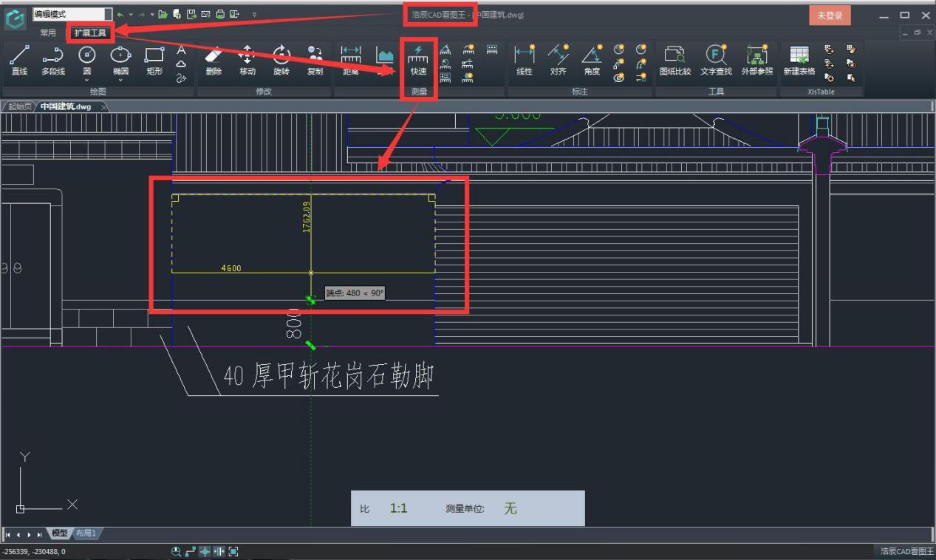Launch 文字查找 text find tool

715,59
